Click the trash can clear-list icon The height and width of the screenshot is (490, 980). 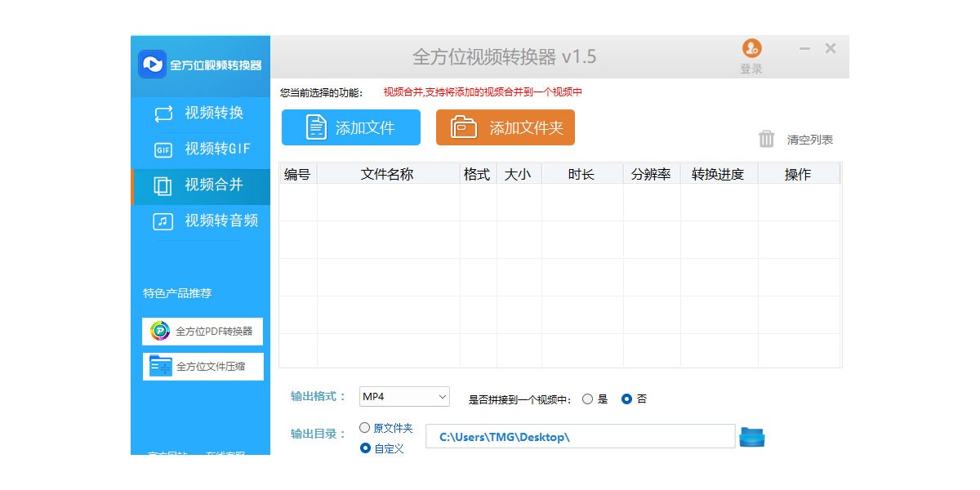[x=766, y=139]
